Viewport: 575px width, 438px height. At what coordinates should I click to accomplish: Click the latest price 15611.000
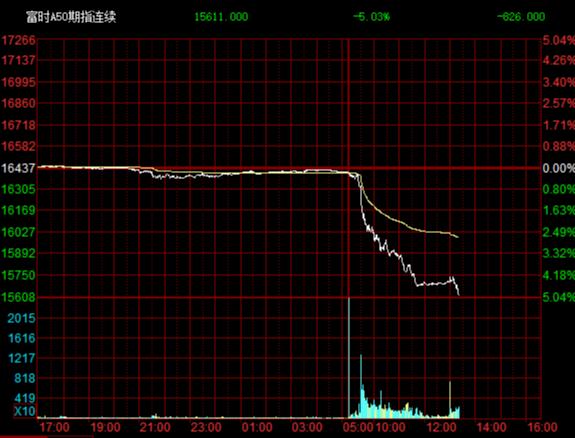(221, 17)
